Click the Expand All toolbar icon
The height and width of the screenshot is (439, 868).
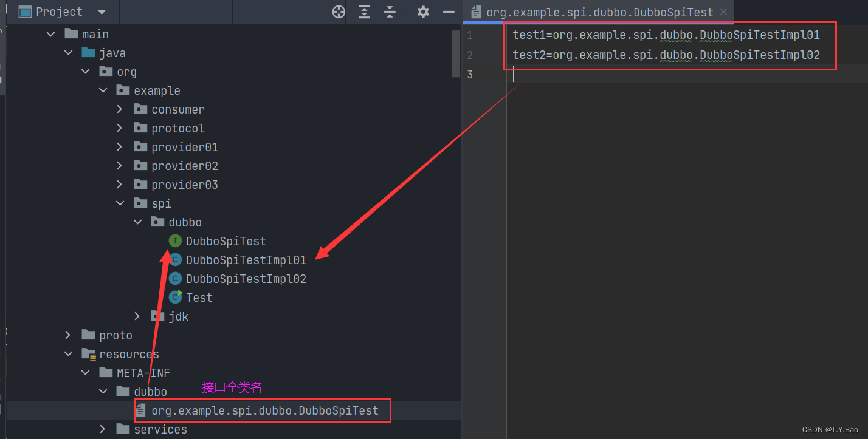click(x=364, y=12)
